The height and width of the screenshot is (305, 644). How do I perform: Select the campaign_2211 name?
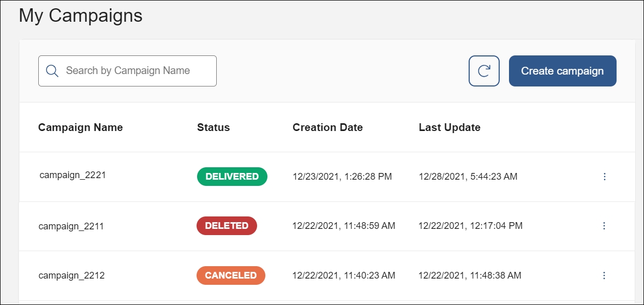(71, 226)
